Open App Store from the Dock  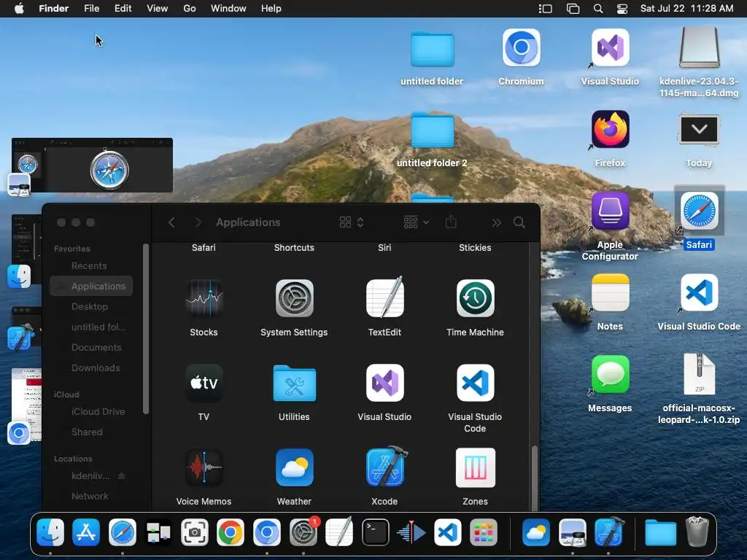86,532
